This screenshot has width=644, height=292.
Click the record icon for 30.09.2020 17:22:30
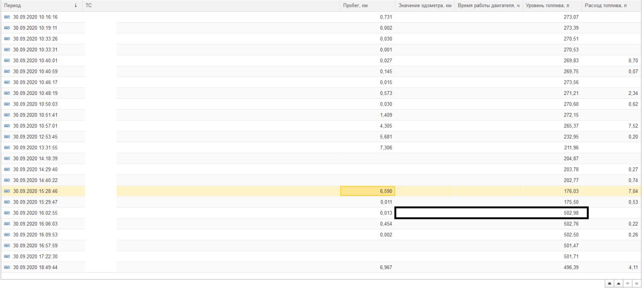click(x=7, y=256)
